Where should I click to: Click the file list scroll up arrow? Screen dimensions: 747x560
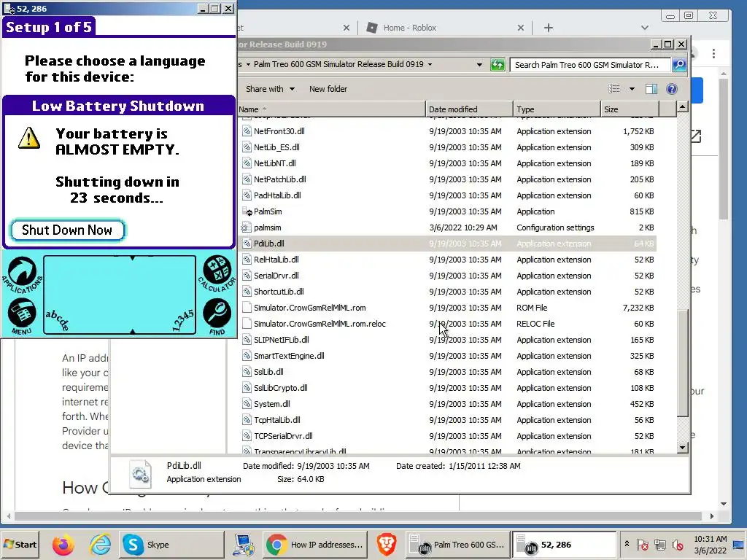pos(682,106)
